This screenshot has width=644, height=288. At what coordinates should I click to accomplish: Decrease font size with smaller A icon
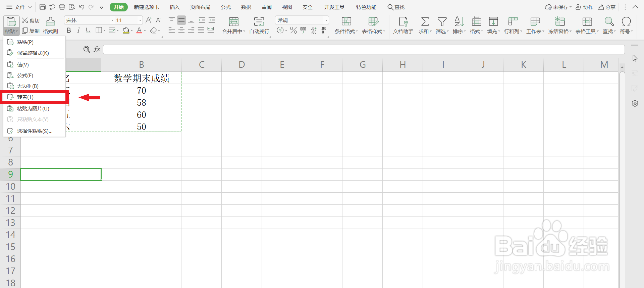[158, 20]
